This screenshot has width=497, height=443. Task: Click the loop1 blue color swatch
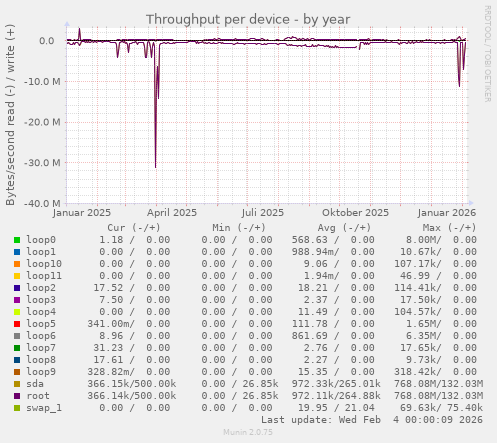click(x=17, y=252)
